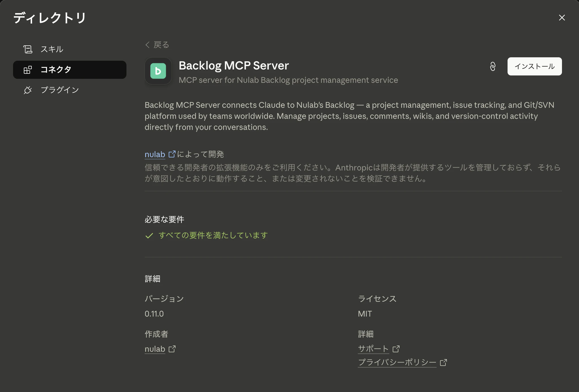Click external-link icon beside プライバシーポリシー
This screenshot has width=579, height=392.
[443, 363]
